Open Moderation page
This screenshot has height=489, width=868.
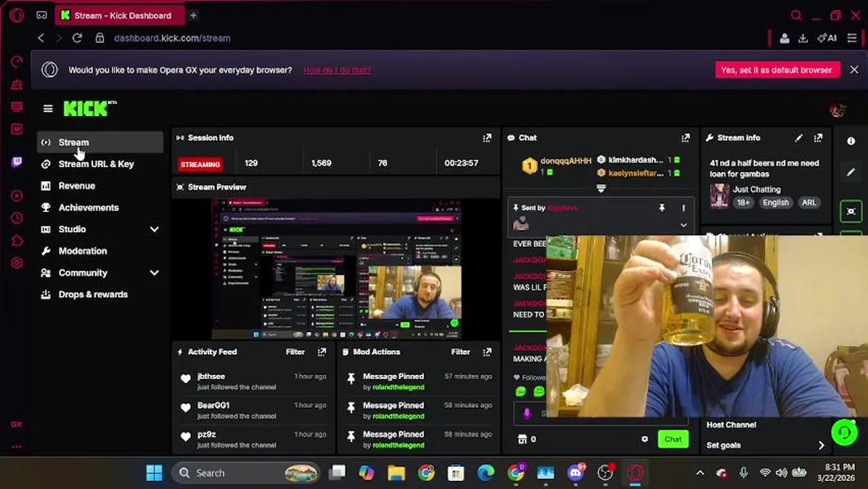point(101,251)
